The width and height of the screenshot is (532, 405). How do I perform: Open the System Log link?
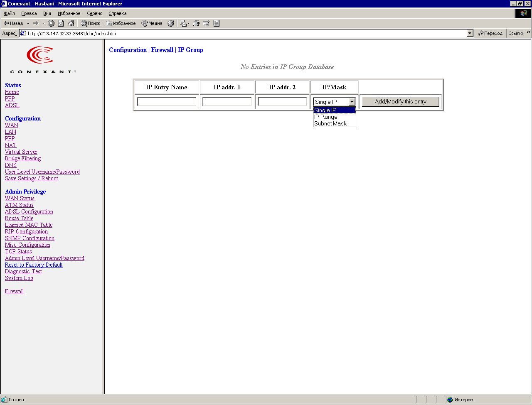(19, 278)
